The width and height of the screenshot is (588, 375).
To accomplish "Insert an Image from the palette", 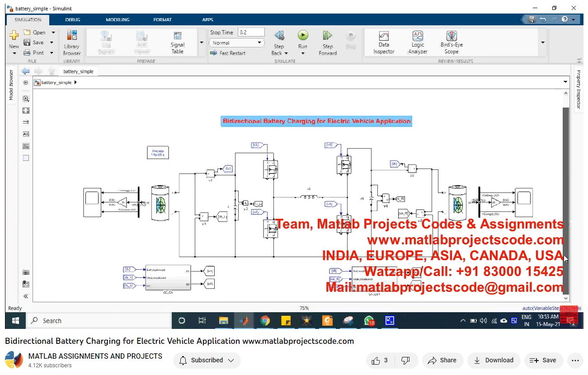I will pos(26,146).
